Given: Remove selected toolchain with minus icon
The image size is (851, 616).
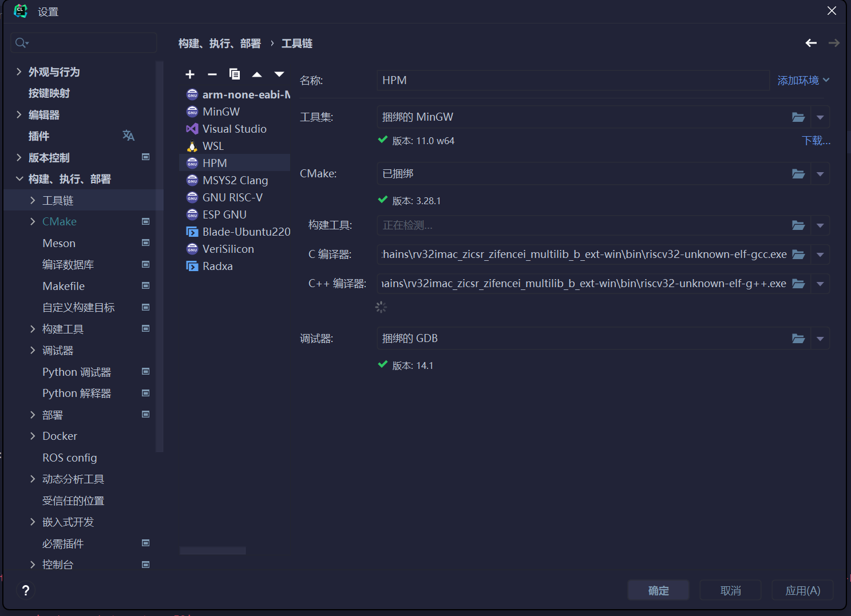Looking at the screenshot, I should point(212,74).
